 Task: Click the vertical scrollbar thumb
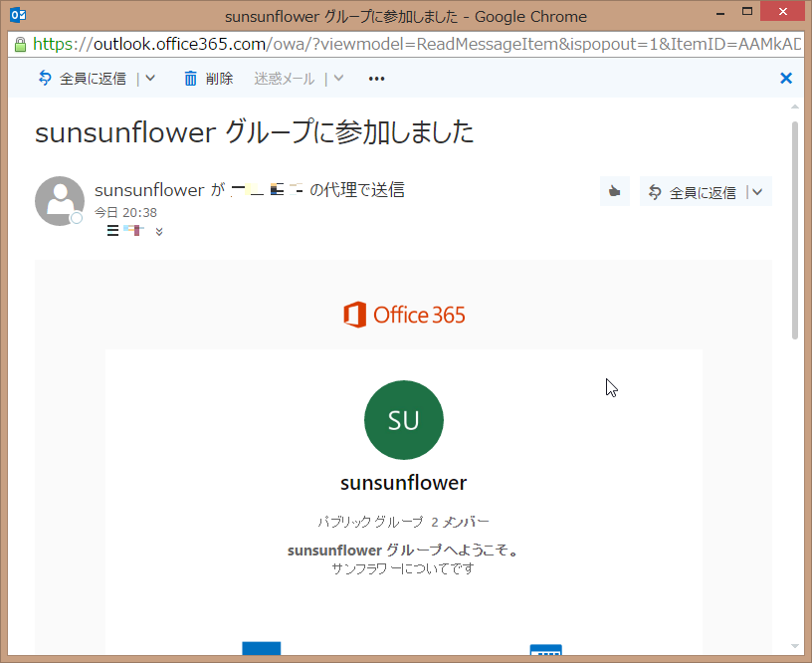pyautogui.click(x=794, y=229)
